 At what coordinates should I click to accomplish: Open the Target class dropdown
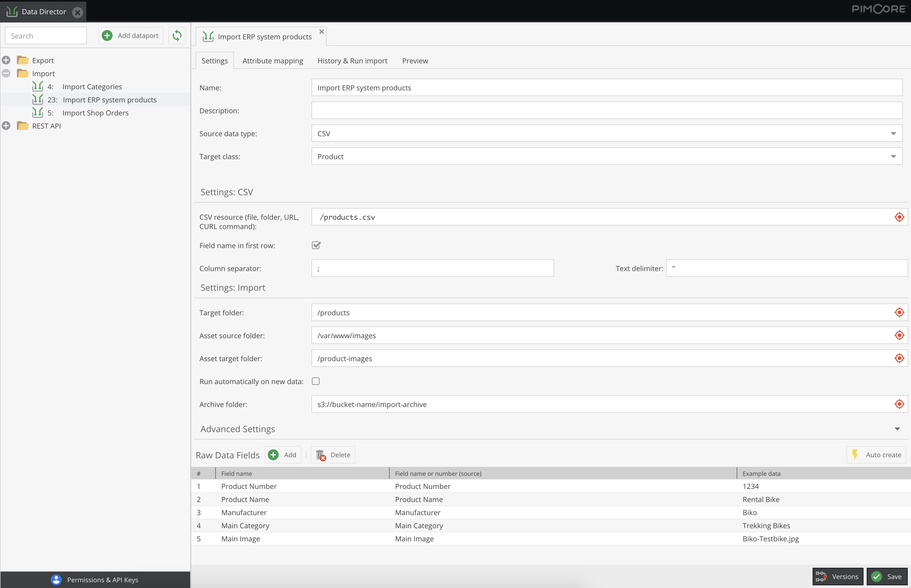[893, 156]
